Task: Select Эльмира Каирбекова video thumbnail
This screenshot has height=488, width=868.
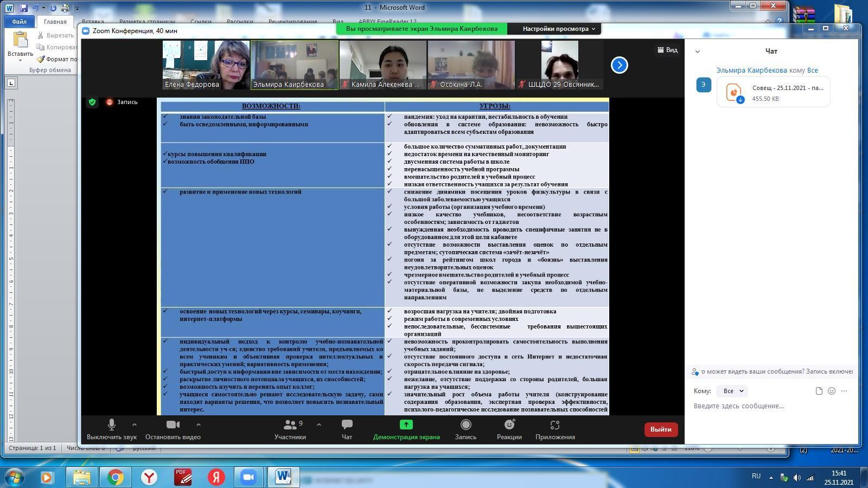Action: 295,65
